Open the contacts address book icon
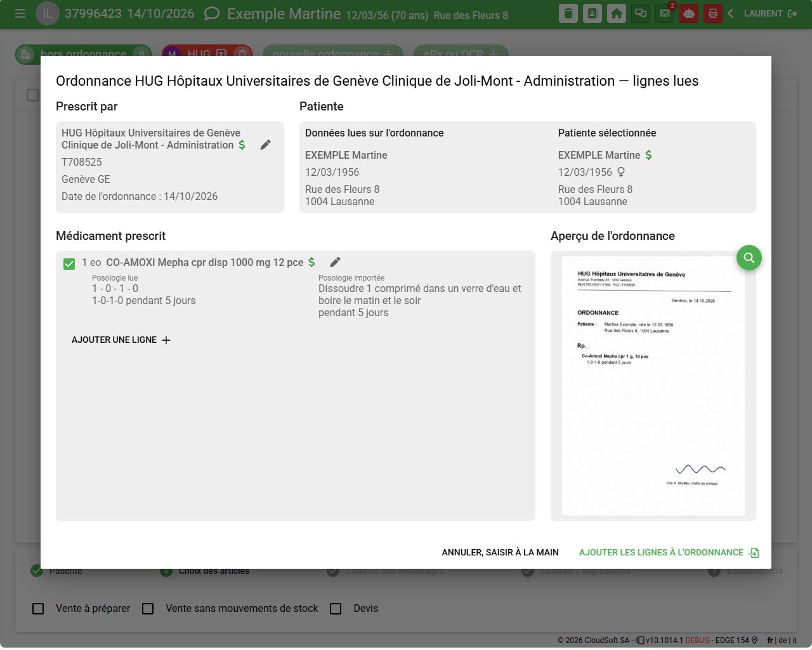812x650 pixels. [593, 13]
